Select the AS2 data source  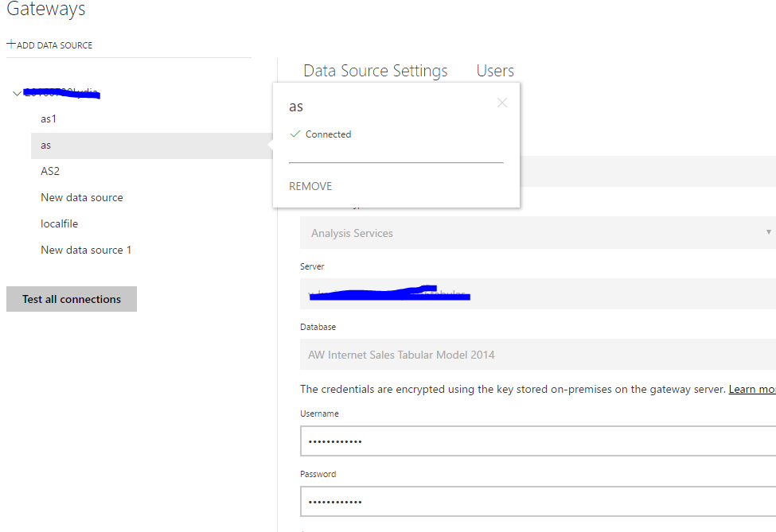[50, 171]
